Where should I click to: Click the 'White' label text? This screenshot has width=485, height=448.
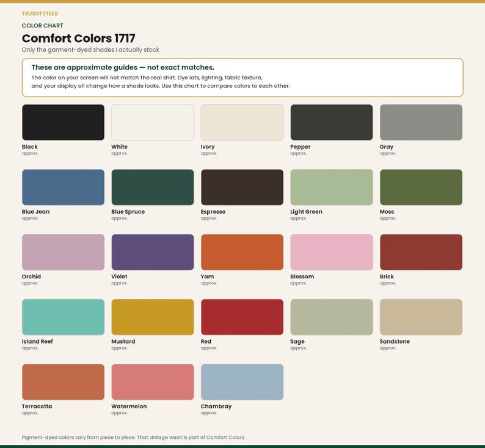coord(119,146)
